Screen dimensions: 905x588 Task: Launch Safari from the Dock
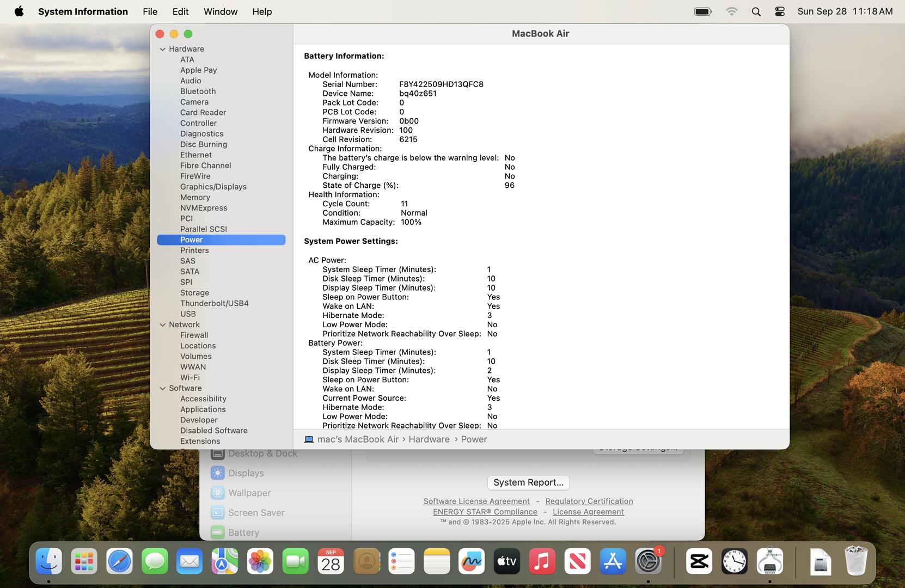pyautogui.click(x=119, y=561)
